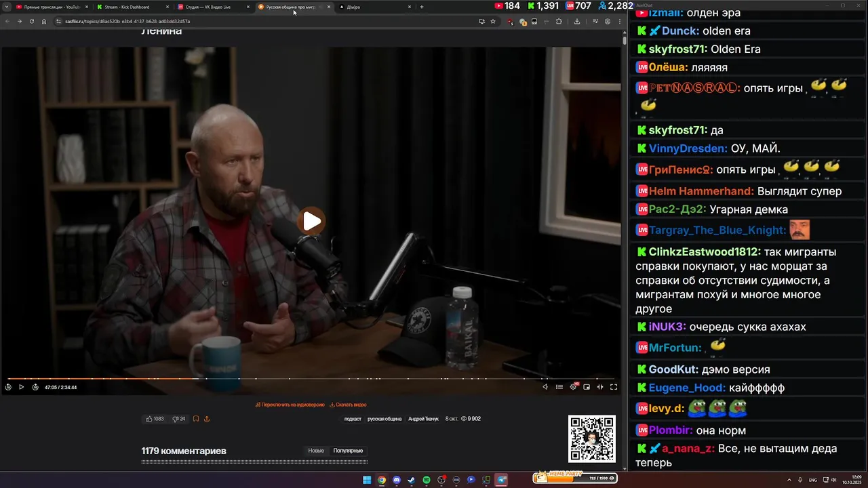Mute the video player volume
The height and width of the screenshot is (488, 868).
pos(545,387)
